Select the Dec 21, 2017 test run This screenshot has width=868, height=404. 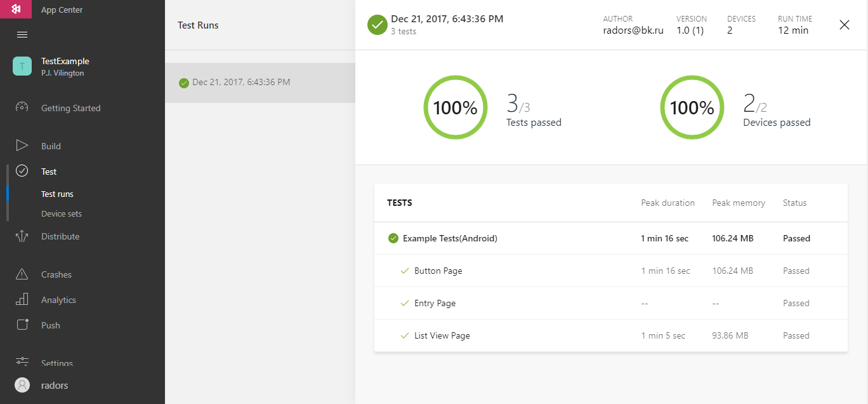coord(241,83)
